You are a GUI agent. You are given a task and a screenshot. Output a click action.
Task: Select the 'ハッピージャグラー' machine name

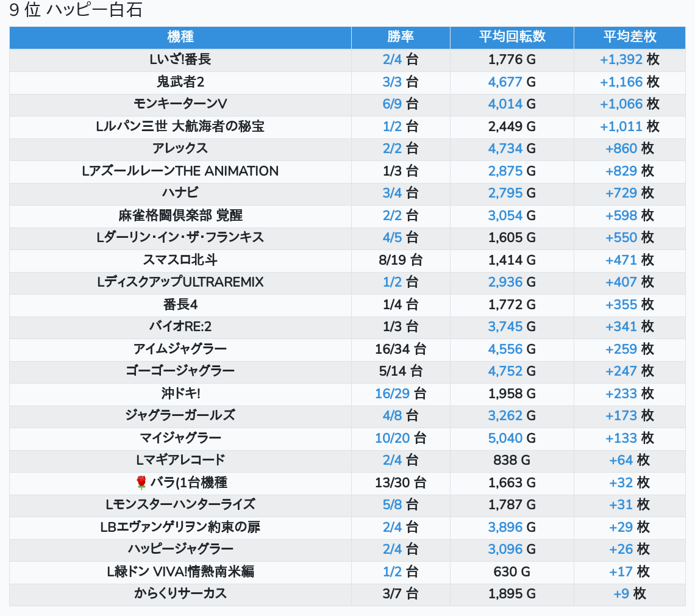pyautogui.click(x=180, y=550)
